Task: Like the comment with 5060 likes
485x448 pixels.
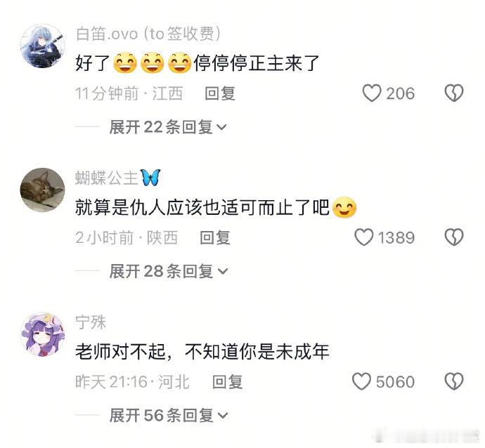Action: pos(361,381)
